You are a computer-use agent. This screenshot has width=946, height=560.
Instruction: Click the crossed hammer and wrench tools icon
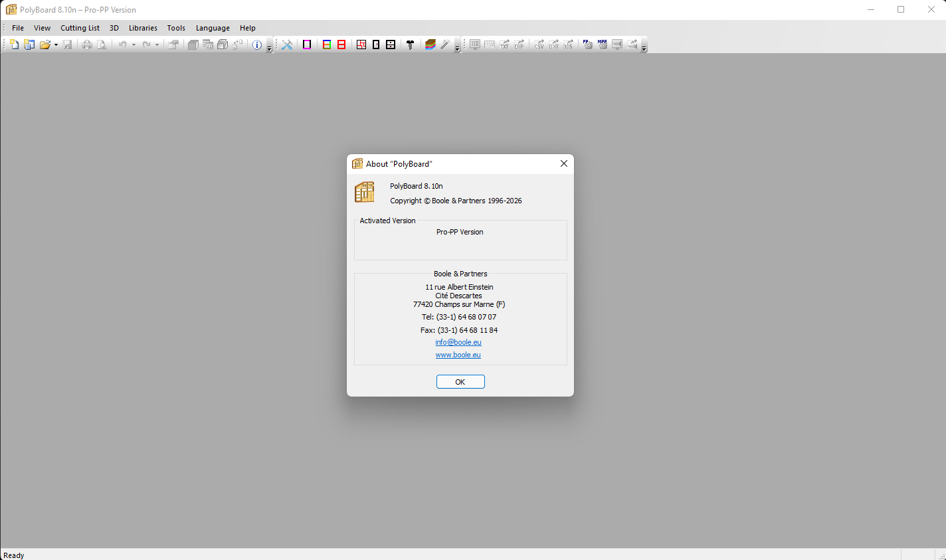point(287,45)
